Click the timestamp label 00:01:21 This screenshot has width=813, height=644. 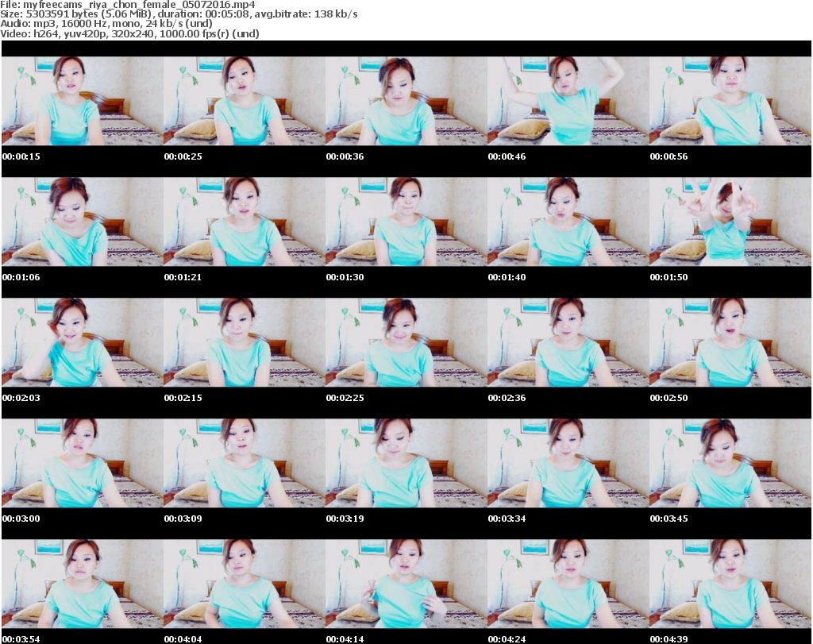click(183, 277)
